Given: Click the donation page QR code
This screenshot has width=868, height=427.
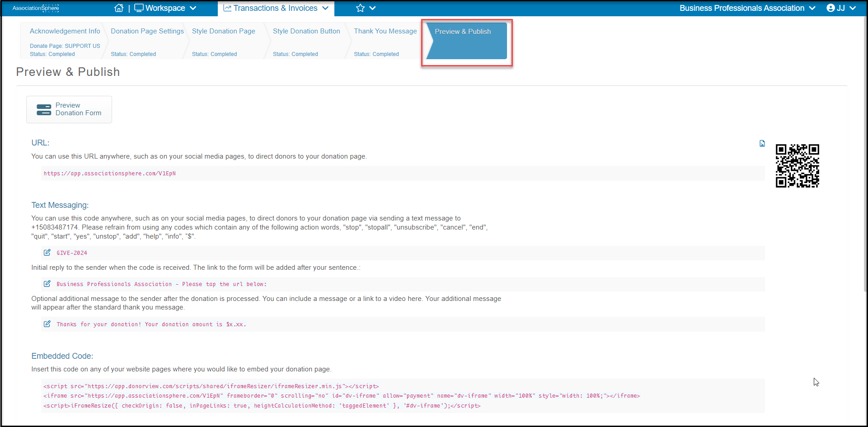Looking at the screenshot, I should pyautogui.click(x=797, y=166).
